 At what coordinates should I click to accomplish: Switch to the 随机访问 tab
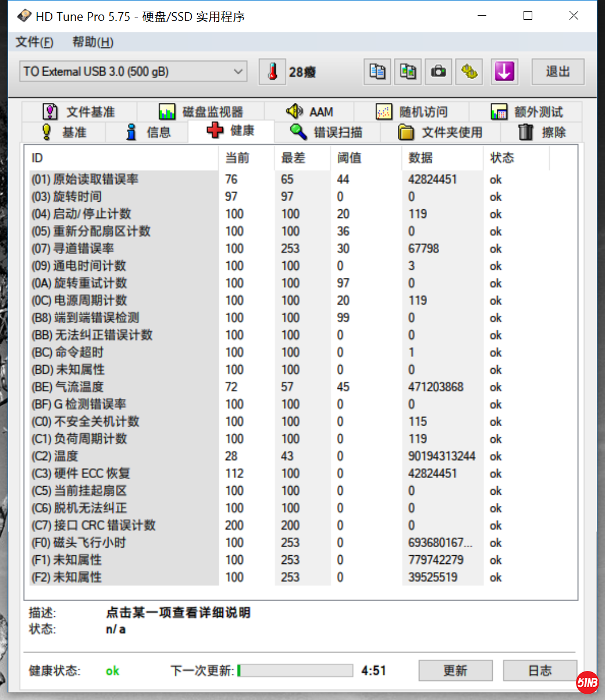point(412,112)
